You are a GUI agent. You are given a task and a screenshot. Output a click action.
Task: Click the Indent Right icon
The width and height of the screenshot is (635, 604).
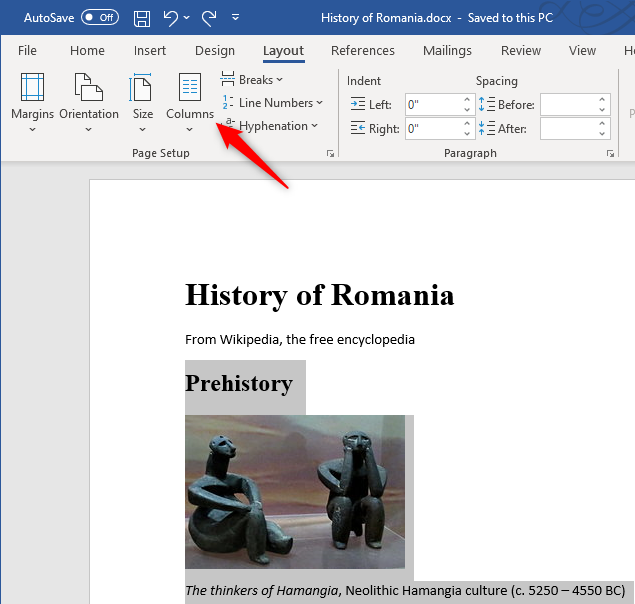358,128
